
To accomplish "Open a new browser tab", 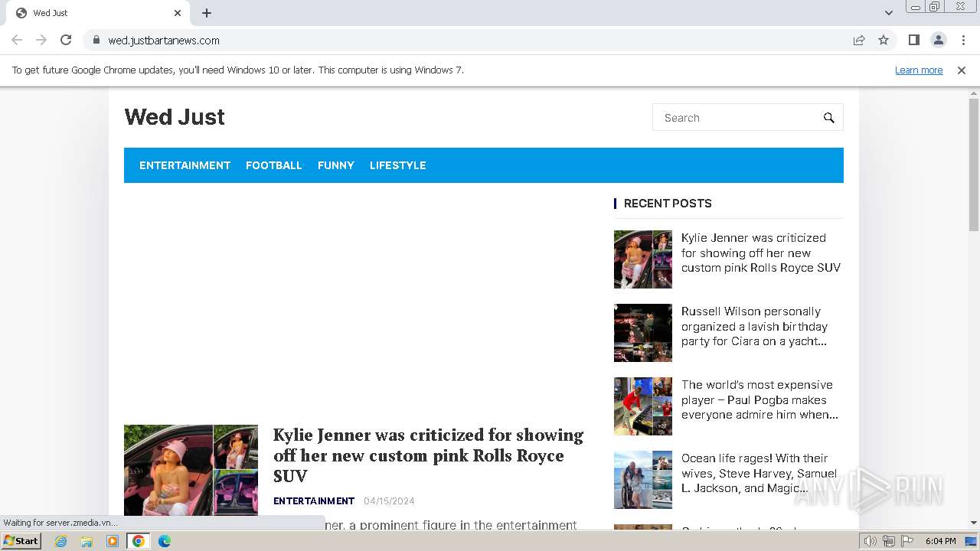I will pos(207,13).
